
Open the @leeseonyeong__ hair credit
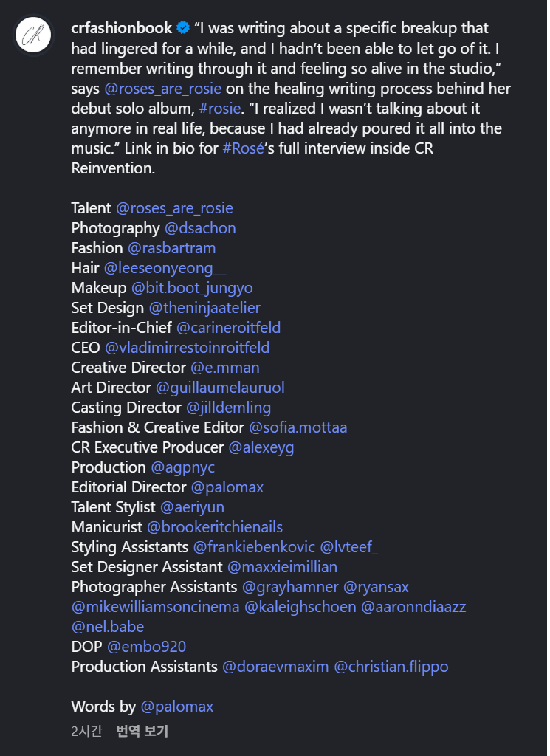pos(165,268)
